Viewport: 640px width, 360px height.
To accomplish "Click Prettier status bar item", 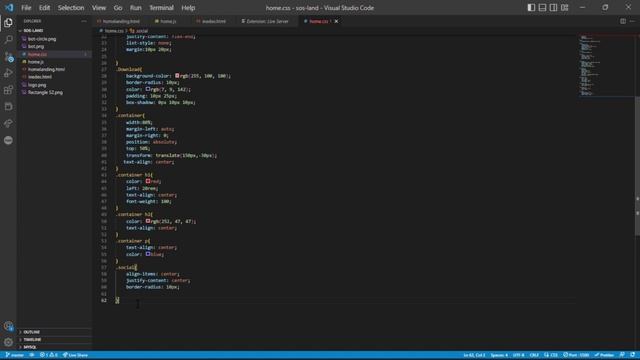I will click(x=604, y=355).
